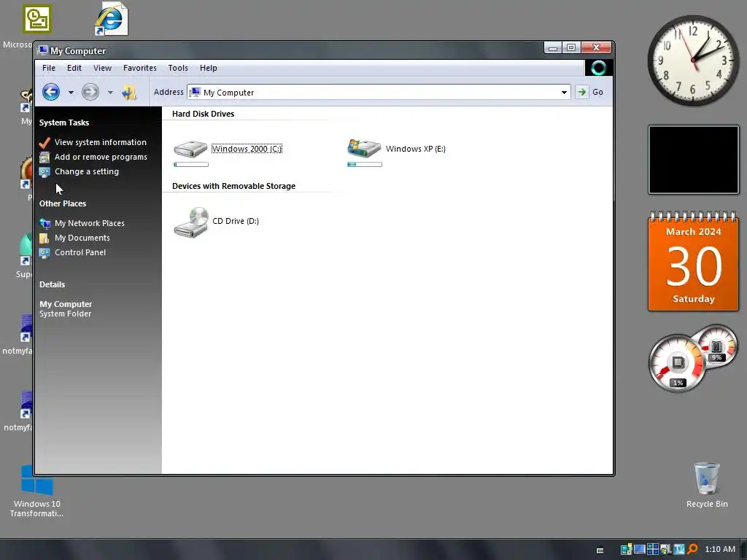Viewport: 747px width, 560px height.
Task: Click the Hard Disk Drives group header
Action: (x=203, y=113)
